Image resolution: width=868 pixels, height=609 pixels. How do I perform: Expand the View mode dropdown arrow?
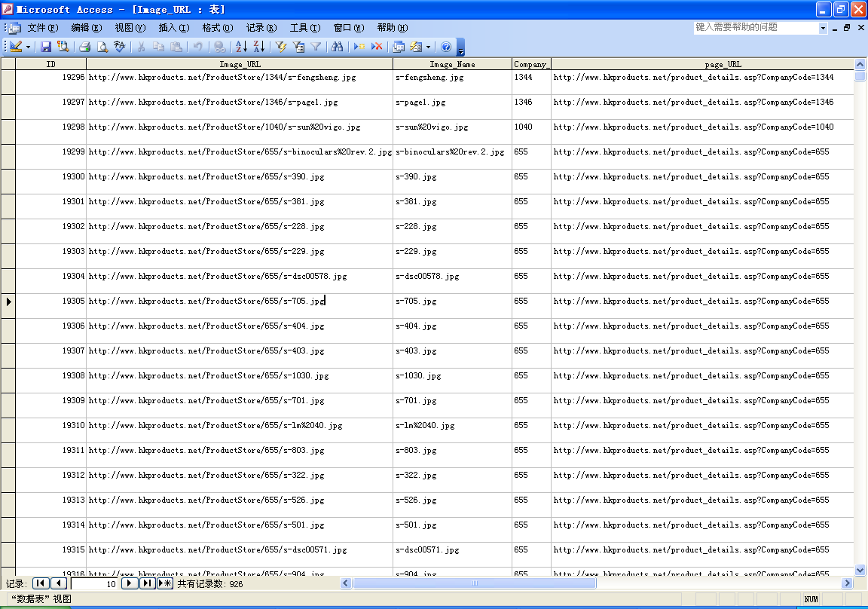point(29,47)
